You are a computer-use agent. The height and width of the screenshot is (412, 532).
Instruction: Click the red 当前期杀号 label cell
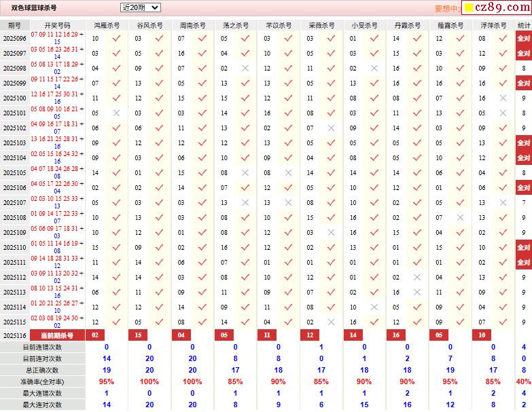57,335
